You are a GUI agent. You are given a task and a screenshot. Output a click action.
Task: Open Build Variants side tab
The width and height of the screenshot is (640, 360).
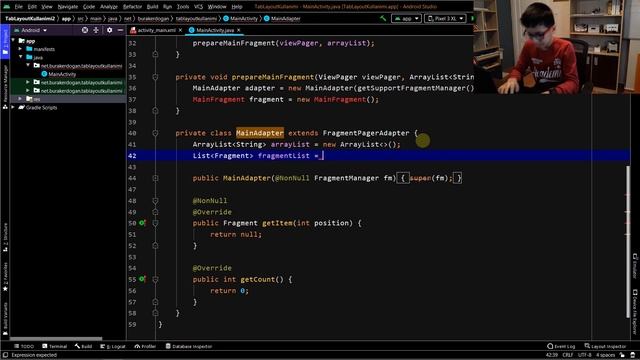5,319
